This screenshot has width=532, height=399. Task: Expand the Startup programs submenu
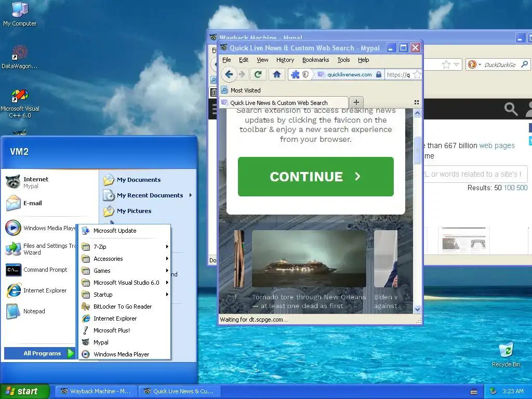[125, 295]
